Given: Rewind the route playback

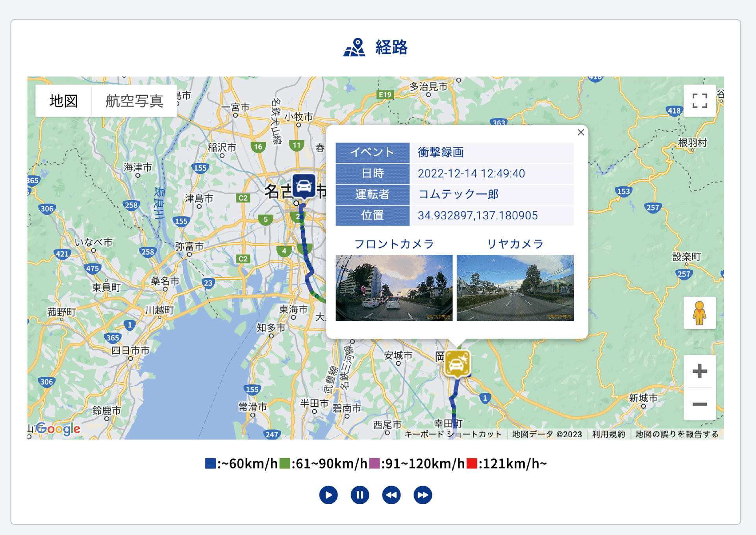Looking at the screenshot, I should 391,495.
